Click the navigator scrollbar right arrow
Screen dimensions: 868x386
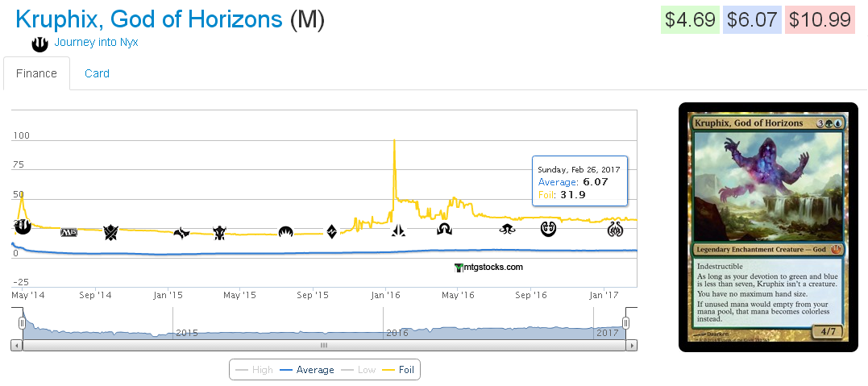[632, 346]
